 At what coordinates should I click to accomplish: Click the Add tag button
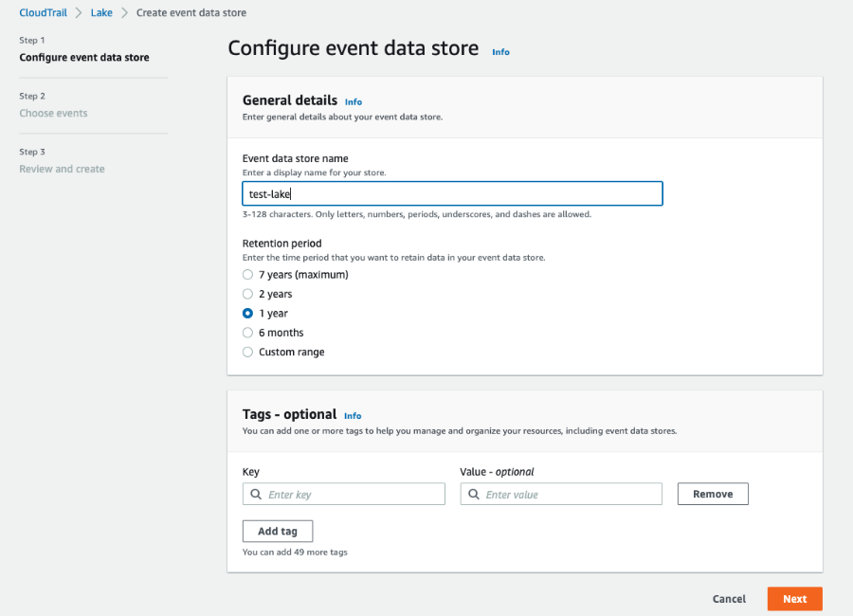pyautogui.click(x=278, y=531)
